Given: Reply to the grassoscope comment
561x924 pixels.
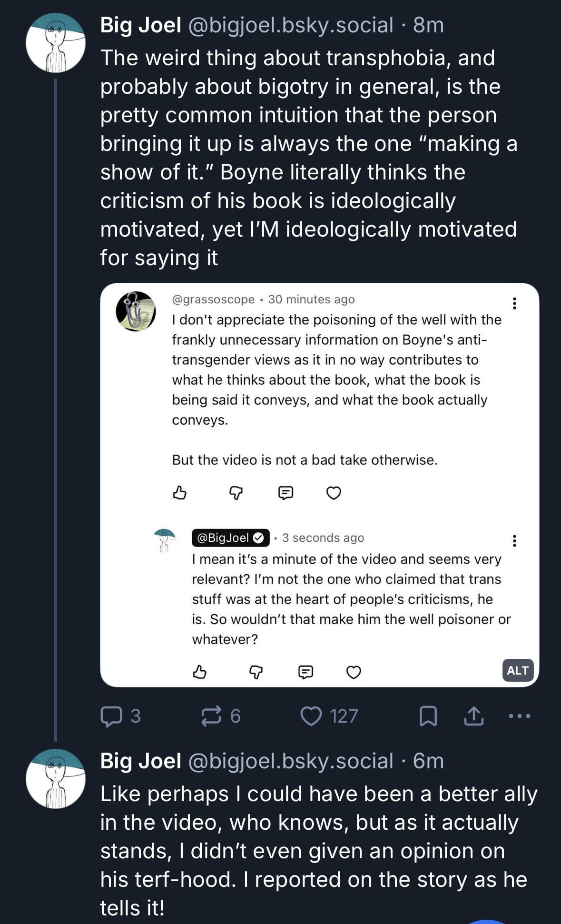Looking at the screenshot, I should 285,493.
